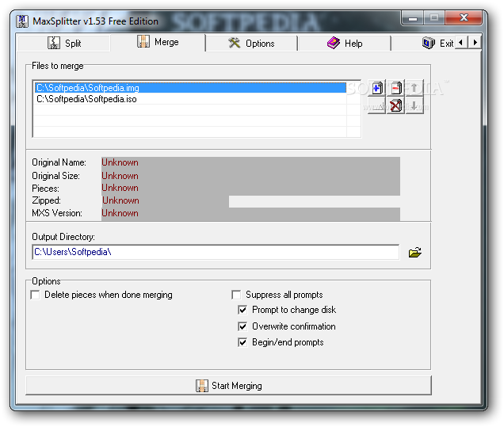Click the add file icon with blue plus

[376, 88]
